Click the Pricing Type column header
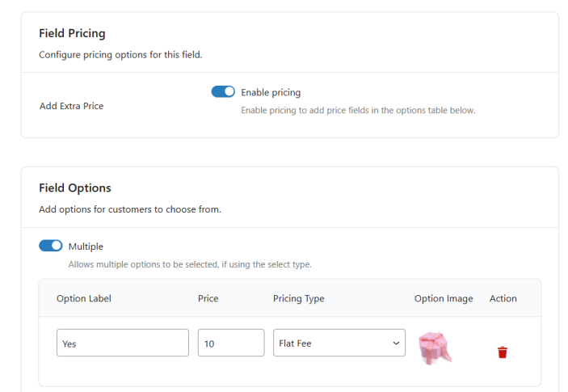Screen dimensions: 568x392 (x=298, y=298)
